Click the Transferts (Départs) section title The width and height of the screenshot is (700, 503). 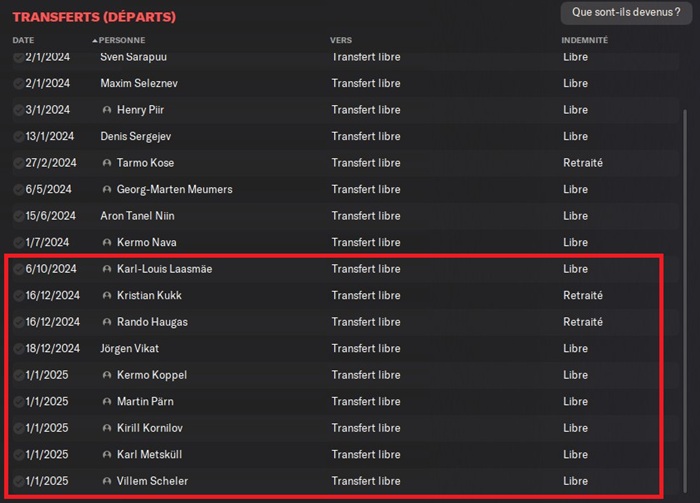point(94,17)
